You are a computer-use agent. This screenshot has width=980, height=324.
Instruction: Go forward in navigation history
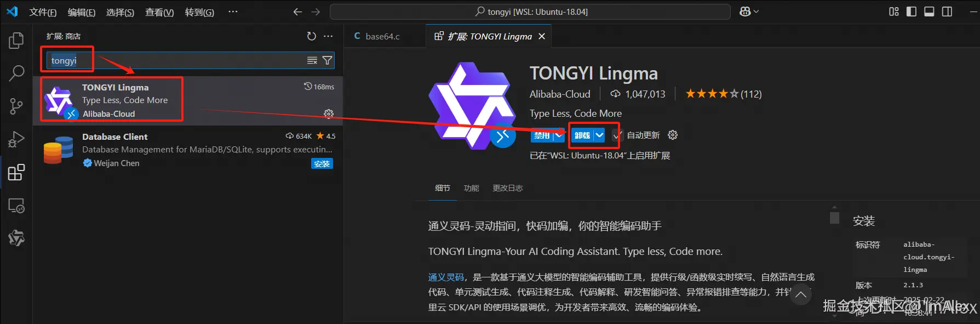click(x=316, y=12)
